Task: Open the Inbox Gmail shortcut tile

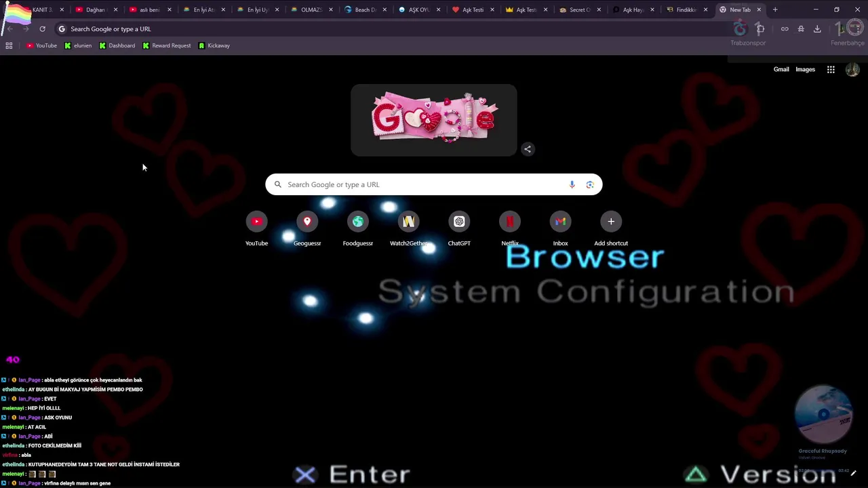Action: click(x=560, y=228)
